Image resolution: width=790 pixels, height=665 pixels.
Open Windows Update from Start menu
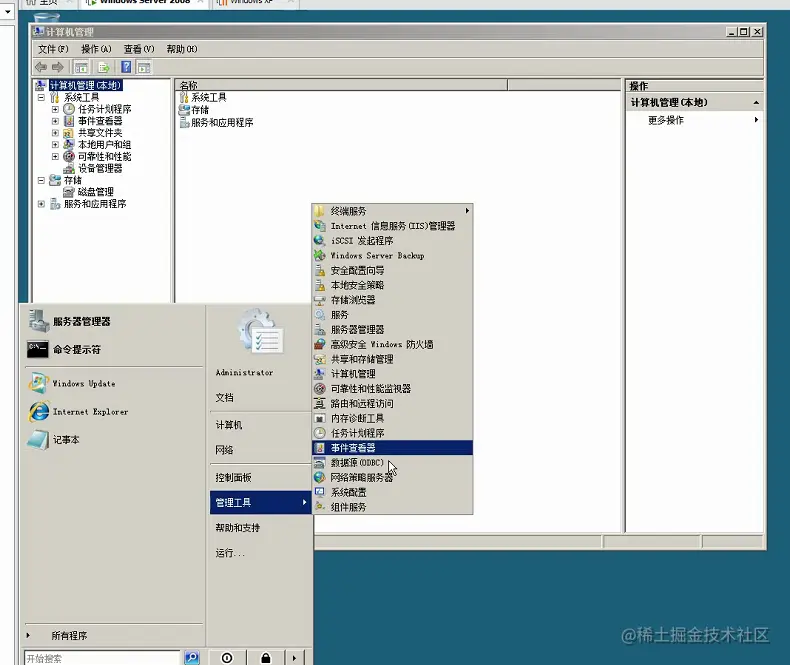(x=72, y=383)
